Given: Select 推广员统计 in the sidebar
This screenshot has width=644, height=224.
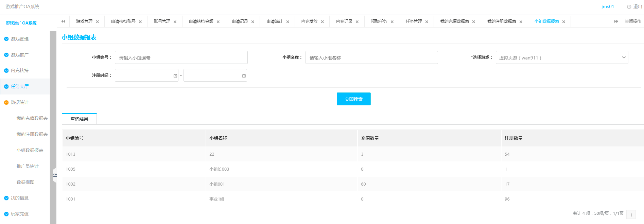Looking at the screenshot, I should tap(28, 166).
